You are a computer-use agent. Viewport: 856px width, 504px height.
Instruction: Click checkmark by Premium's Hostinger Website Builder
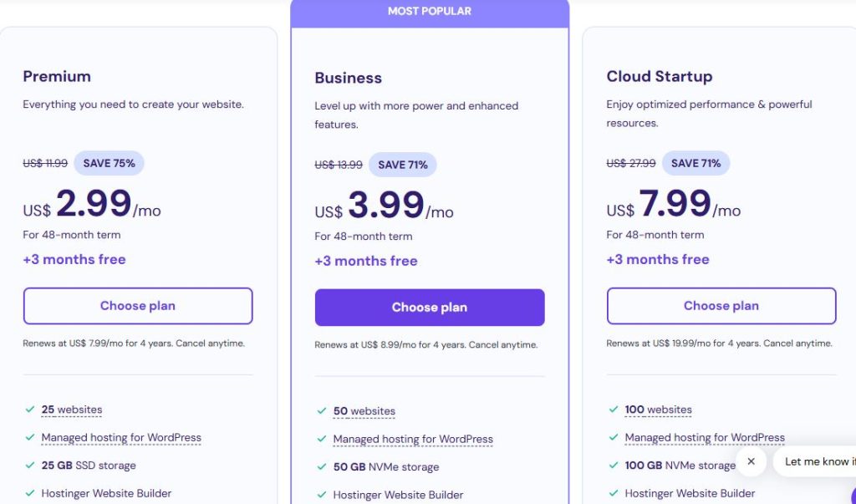[x=30, y=493]
